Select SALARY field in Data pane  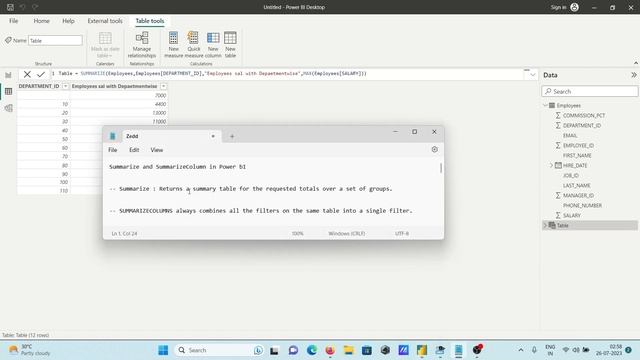(571, 216)
